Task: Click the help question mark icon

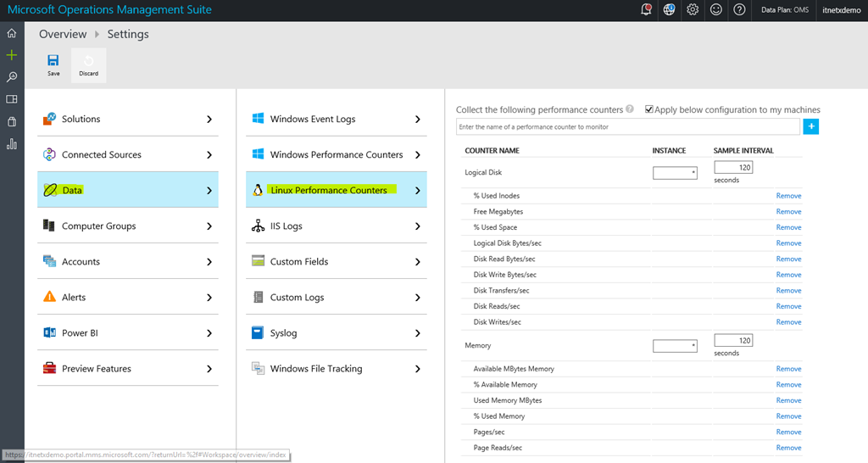Action: point(739,10)
